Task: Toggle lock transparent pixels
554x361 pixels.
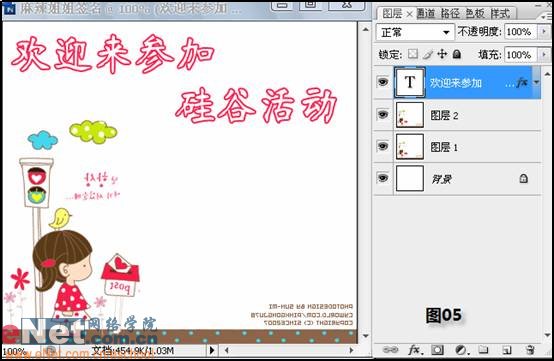Action: click(412, 54)
